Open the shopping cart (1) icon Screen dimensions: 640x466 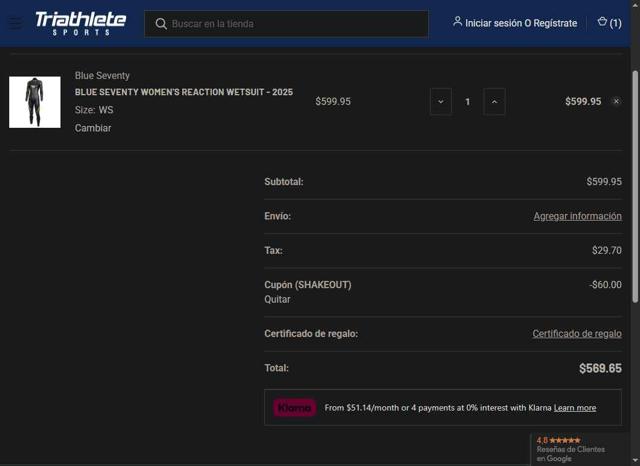pos(609,22)
